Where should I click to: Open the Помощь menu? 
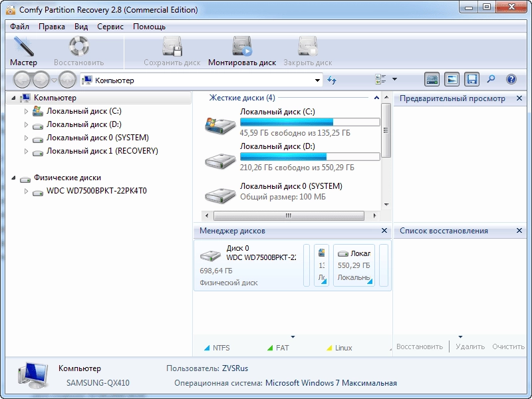pyautogui.click(x=149, y=27)
